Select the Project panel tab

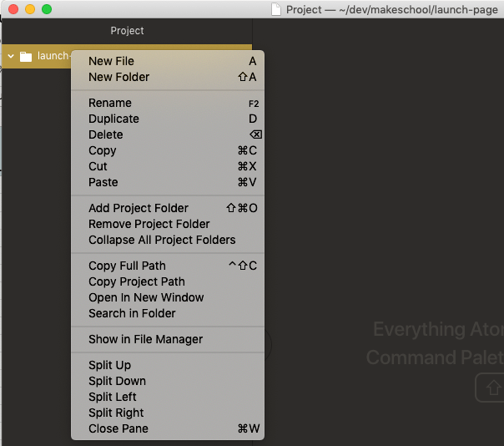tap(127, 31)
